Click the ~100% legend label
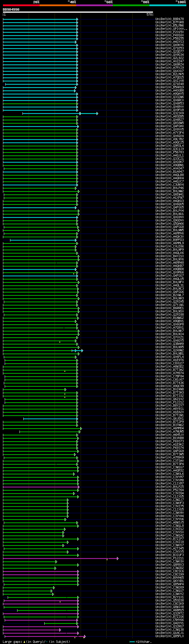The image size is (189, 644). click(x=180, y=2)
